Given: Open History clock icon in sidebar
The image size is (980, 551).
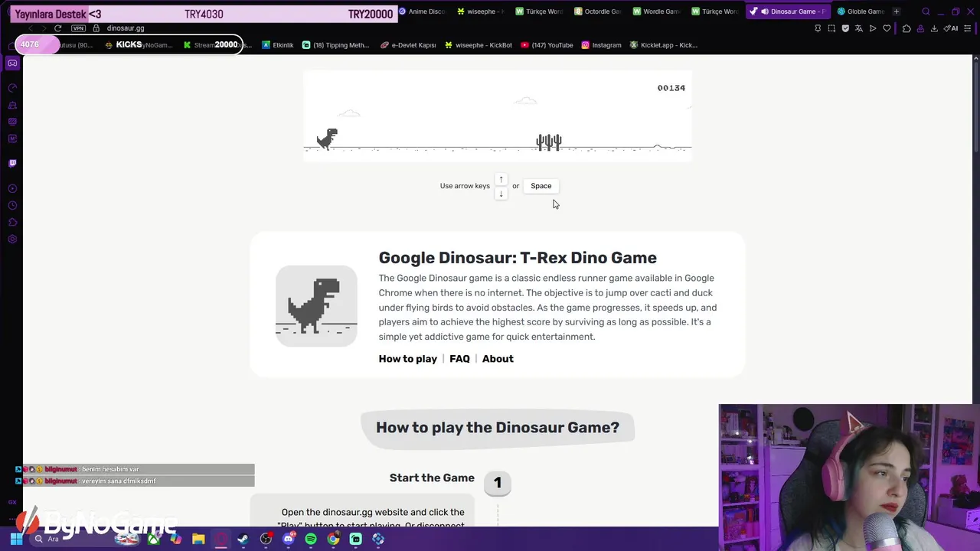Looking at the screenshot, I should (x=12, y=205).
